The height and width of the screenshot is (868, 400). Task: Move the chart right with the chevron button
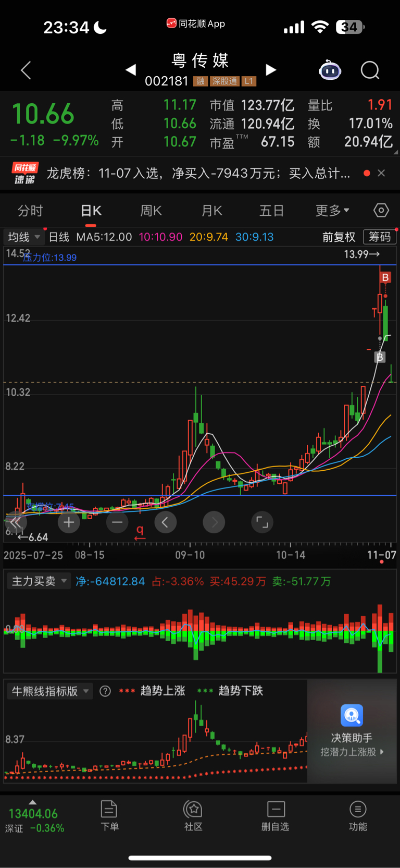point(214,522)
